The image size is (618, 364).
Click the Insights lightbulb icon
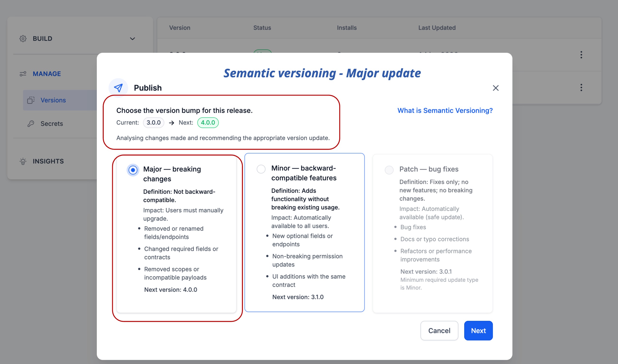click(23, 161)
